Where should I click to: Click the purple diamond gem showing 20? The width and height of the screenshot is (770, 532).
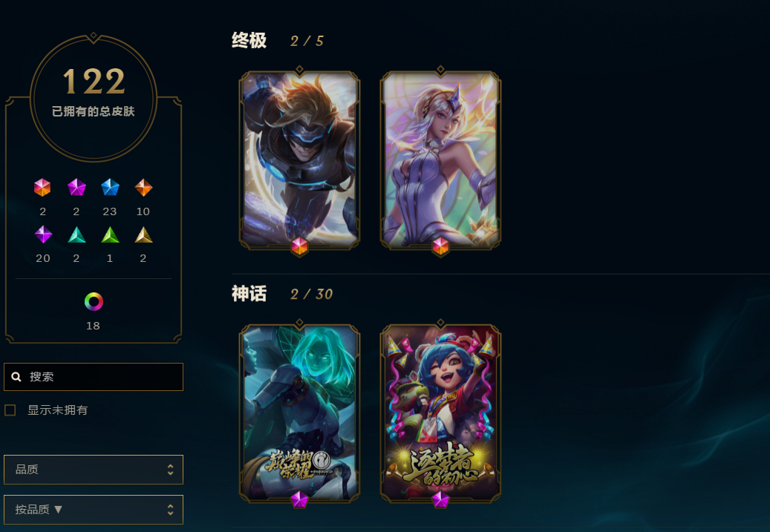click(x=43, y=234)
